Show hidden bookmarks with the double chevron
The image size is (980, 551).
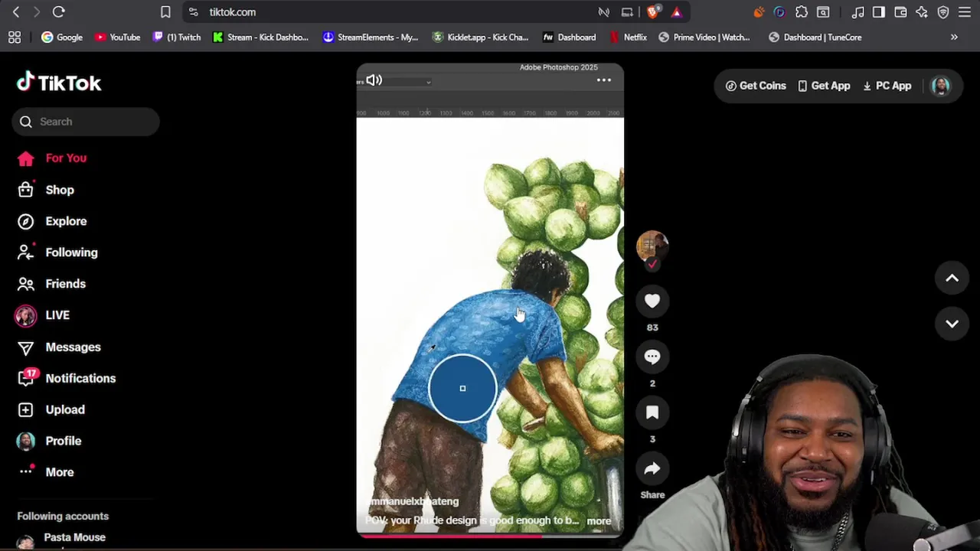coord(954,37)
